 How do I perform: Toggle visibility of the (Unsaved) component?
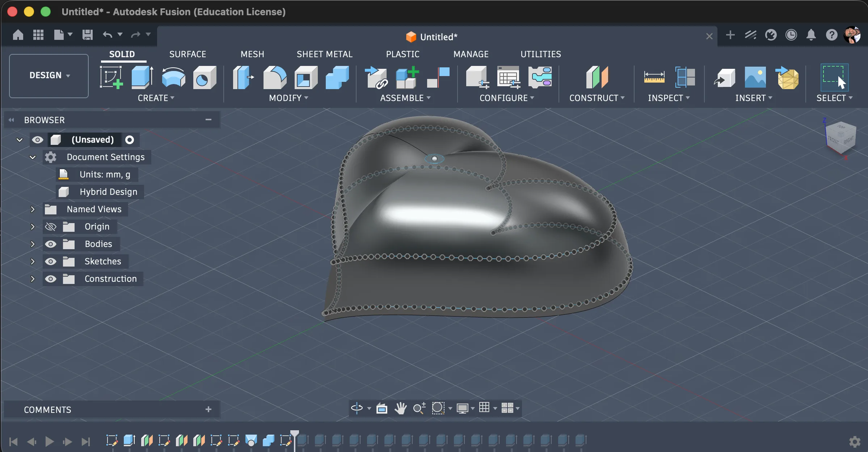tap(37, 140)
